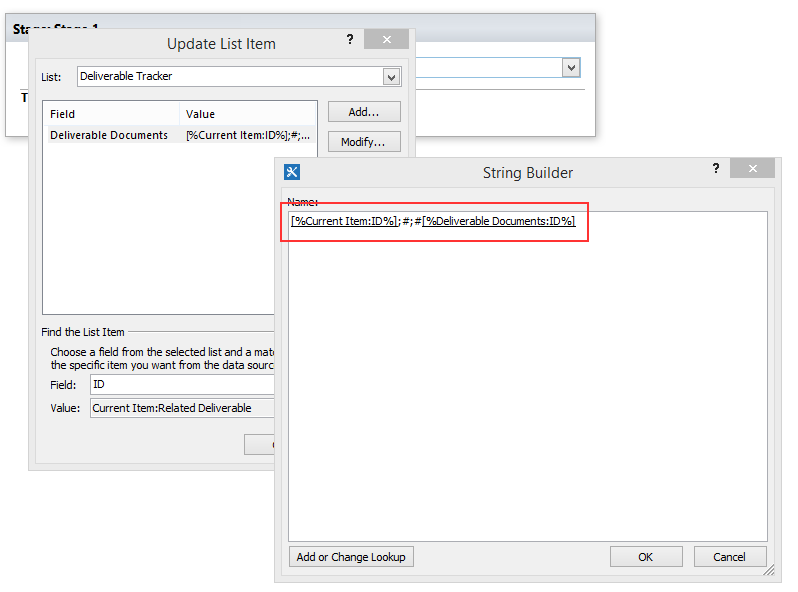Click the Modify... button
The width and height of the screenshot is (798, 592).
click(x=364, y=142)
